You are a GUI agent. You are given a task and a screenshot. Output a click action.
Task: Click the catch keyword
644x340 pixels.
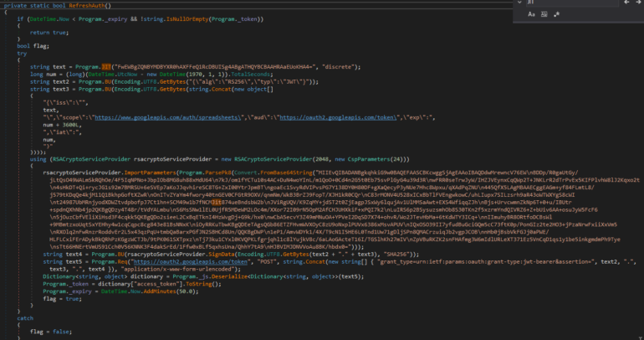pyautogui.click(x=25, y=318)
